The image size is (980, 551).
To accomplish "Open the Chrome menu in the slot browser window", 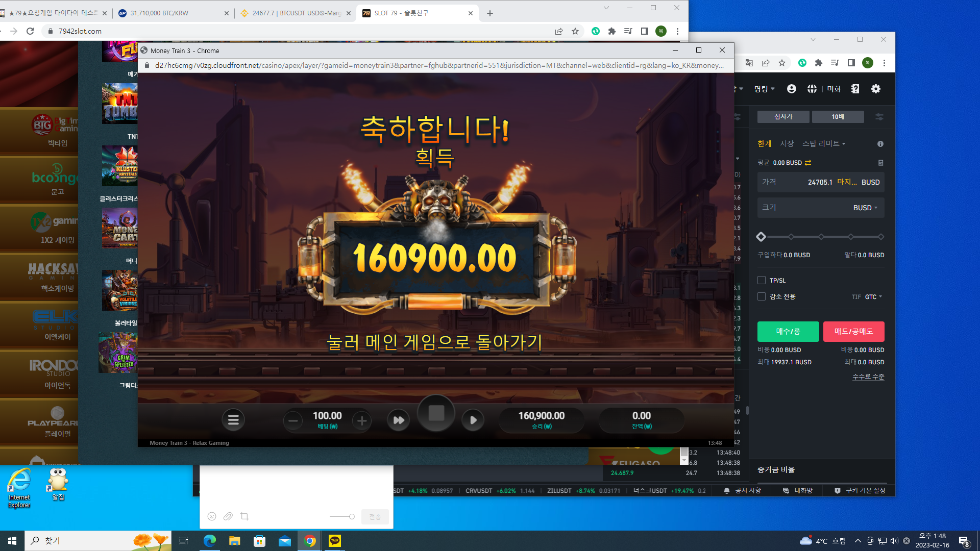I will [x=677, y=31].
